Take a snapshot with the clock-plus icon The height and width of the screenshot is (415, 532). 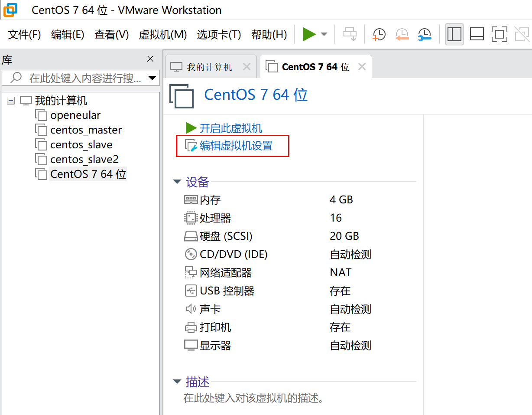tap(379, 34)
